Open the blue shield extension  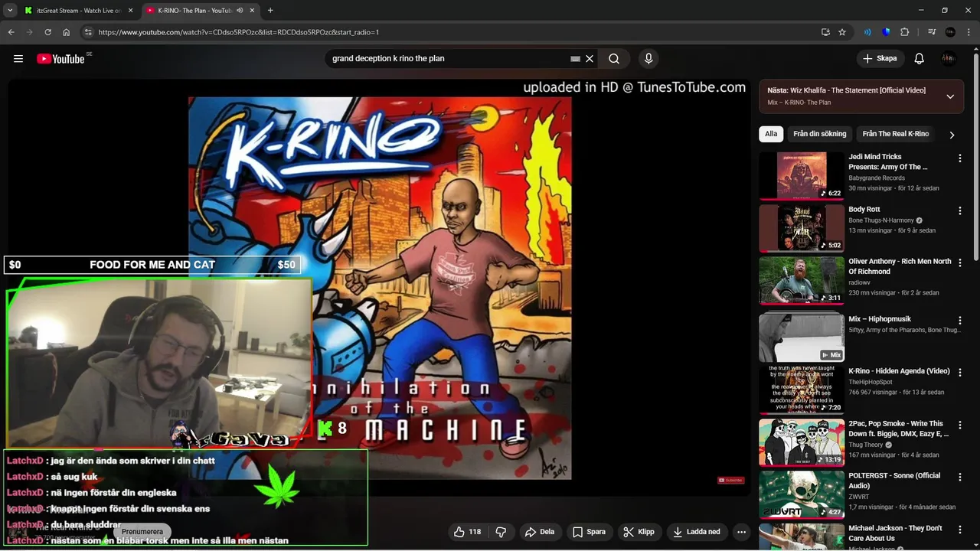886,32
